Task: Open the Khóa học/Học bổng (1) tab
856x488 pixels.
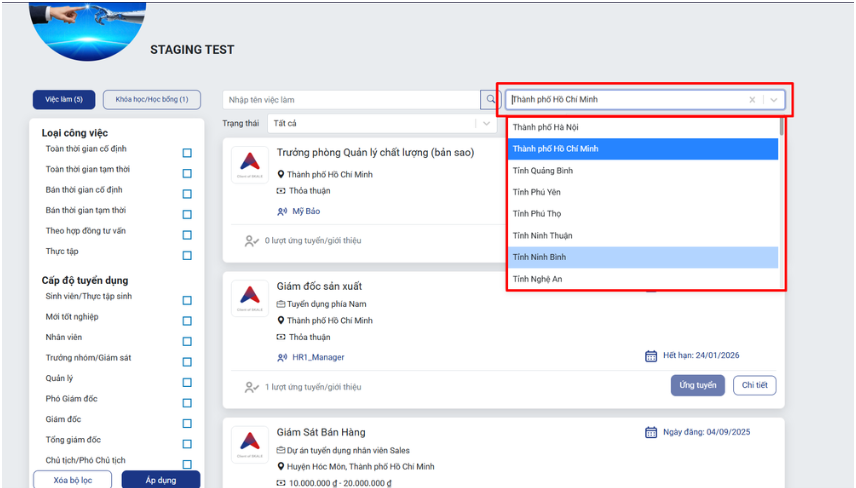Action: coord(152,100)
